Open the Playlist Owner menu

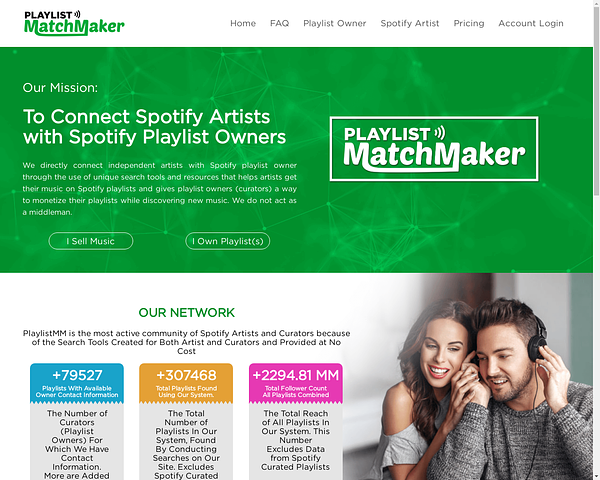point(334,23)
